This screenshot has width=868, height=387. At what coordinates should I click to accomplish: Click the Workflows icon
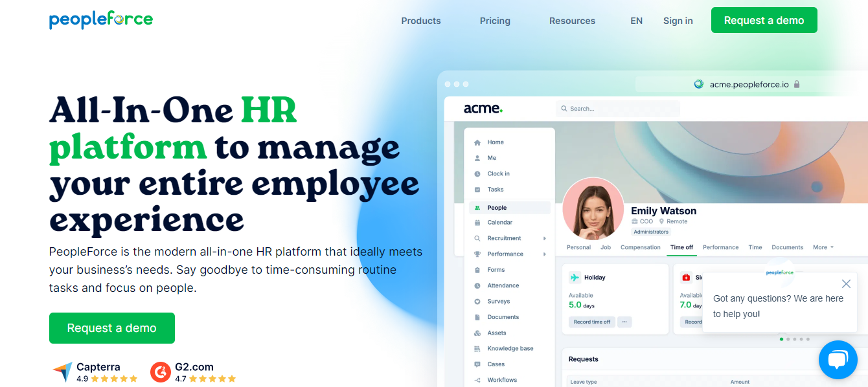477,381
